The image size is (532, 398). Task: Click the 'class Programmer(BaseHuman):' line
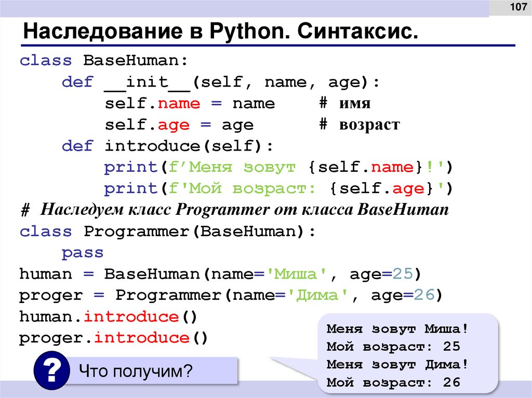point(168,231)
